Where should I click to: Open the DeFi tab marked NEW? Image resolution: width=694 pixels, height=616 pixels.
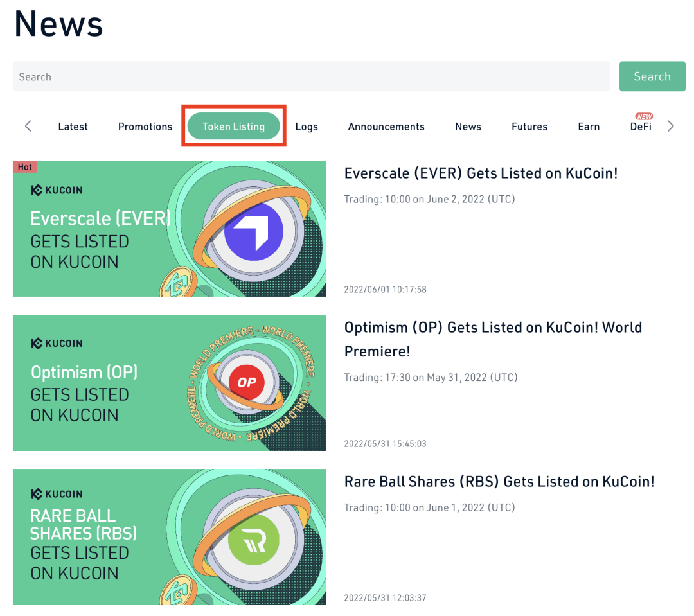pos(641,126)
